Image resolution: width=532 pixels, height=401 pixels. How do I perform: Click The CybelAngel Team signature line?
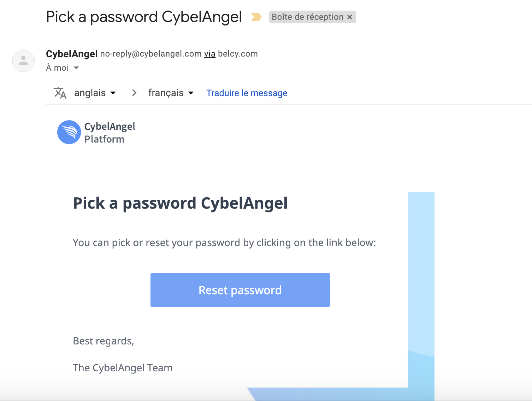(123, 368)
